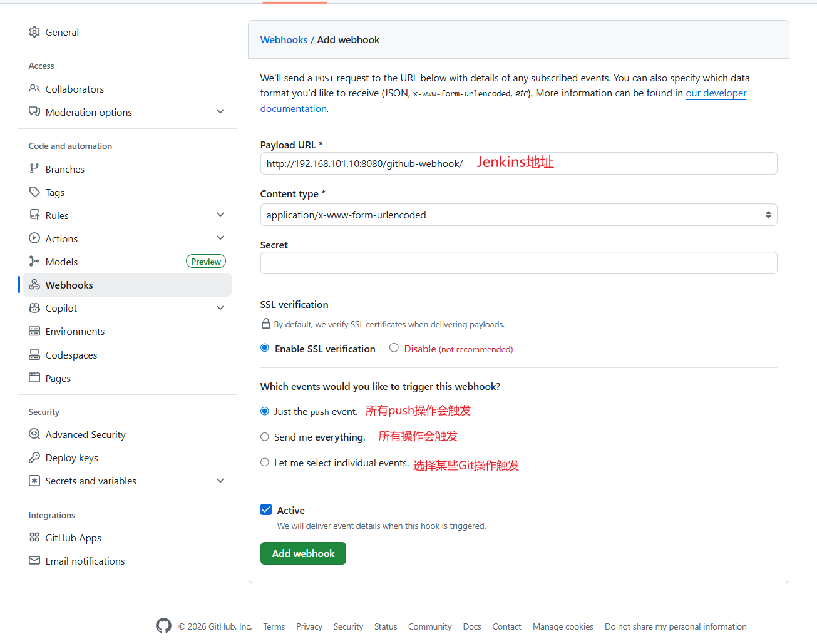Expand the Actions section chevron
This screenshot has width=817, height=644.
[220, 238]
